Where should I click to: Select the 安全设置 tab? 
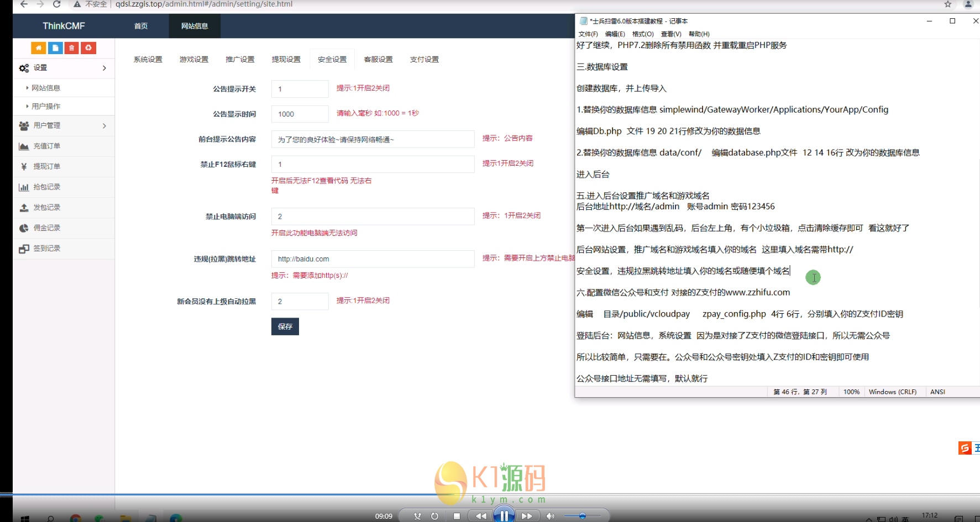tap(332, 60)
